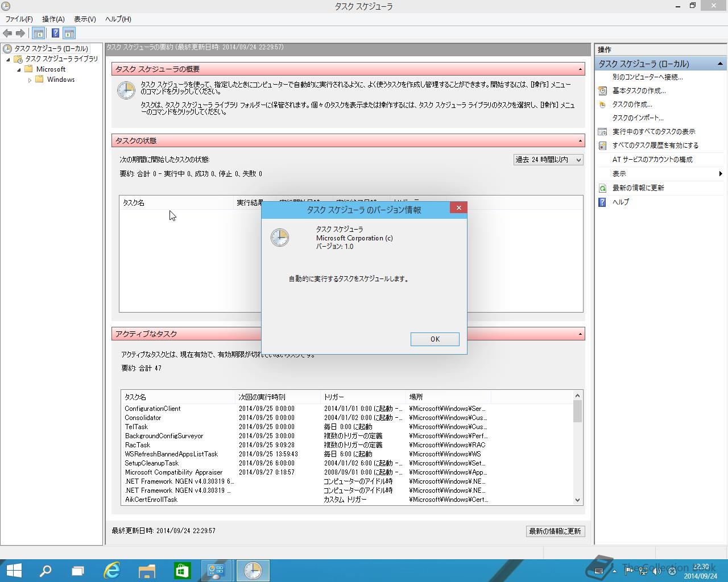
Task: Select BackgroundConfigSurveyor task row
Action: click(346, 436)
